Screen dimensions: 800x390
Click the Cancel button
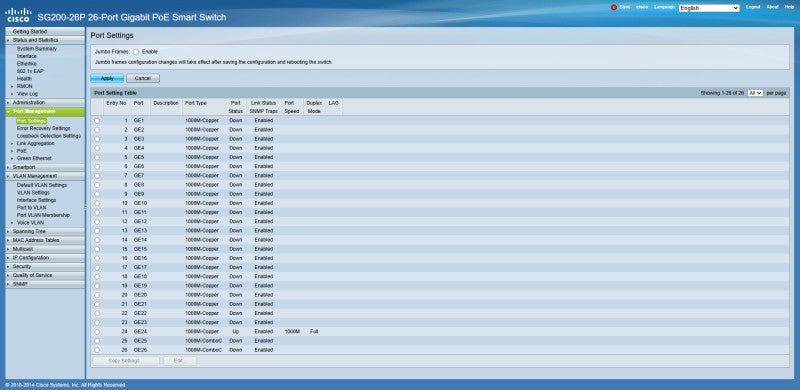143,79
